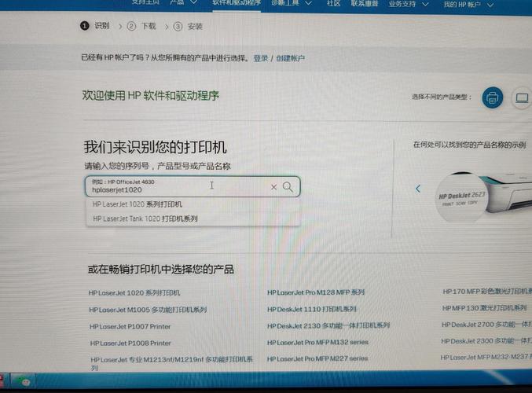
Task: Clear the search field with X icon
Action: point(273,187)
